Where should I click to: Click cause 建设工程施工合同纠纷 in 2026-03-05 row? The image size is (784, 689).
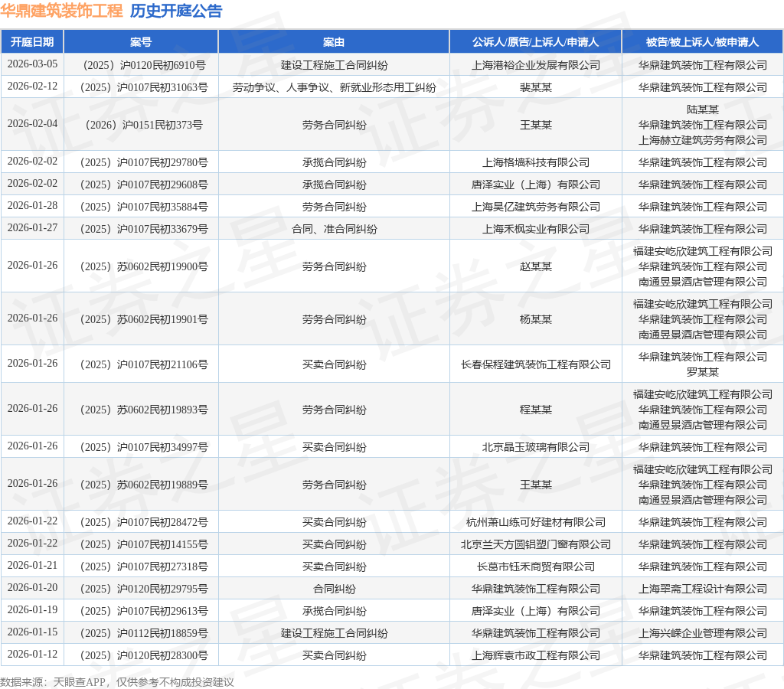(x=334, y=65)
